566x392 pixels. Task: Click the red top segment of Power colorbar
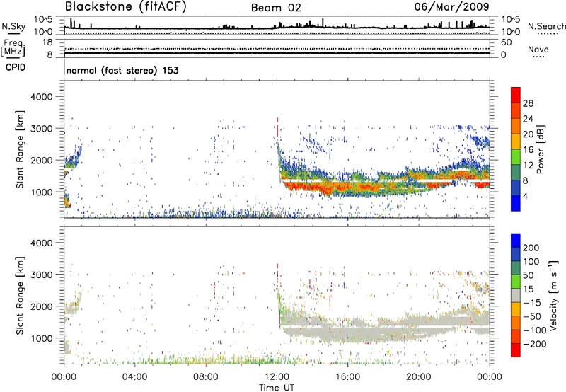click(516, 95)
